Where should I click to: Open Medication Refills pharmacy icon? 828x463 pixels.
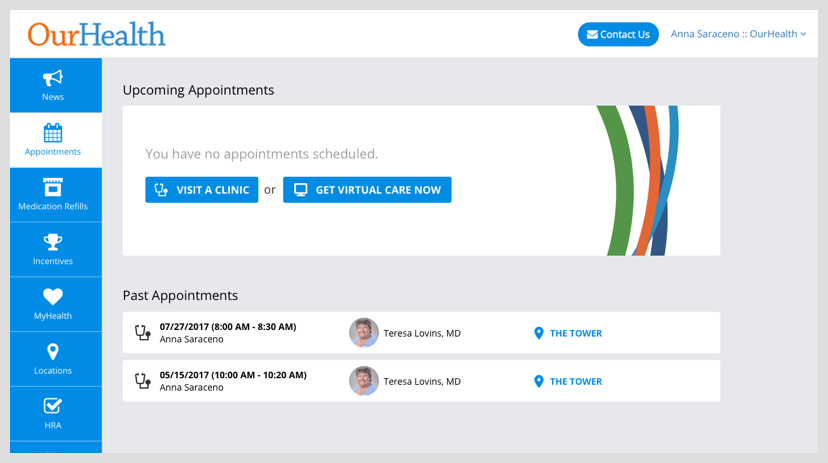[x=53, y=187]
